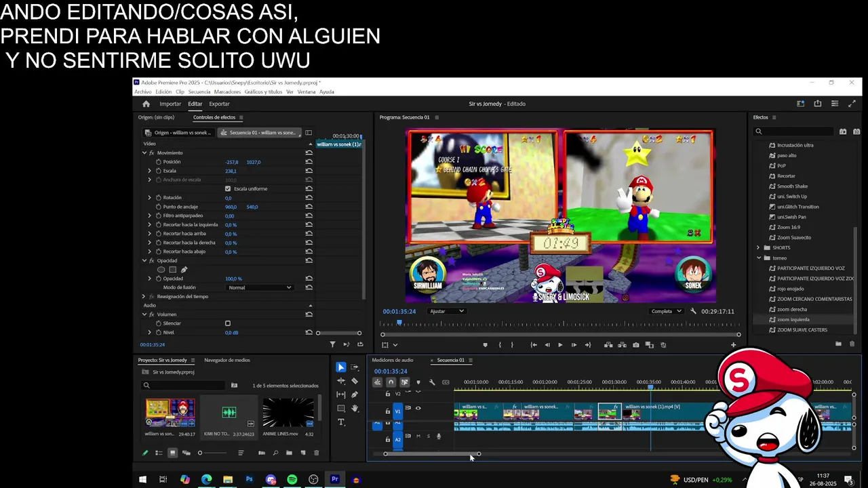Image resolution: width=868 pixels, height=488 pixels.
Task: Open the Archivo menu
Action: click(143, 91)
